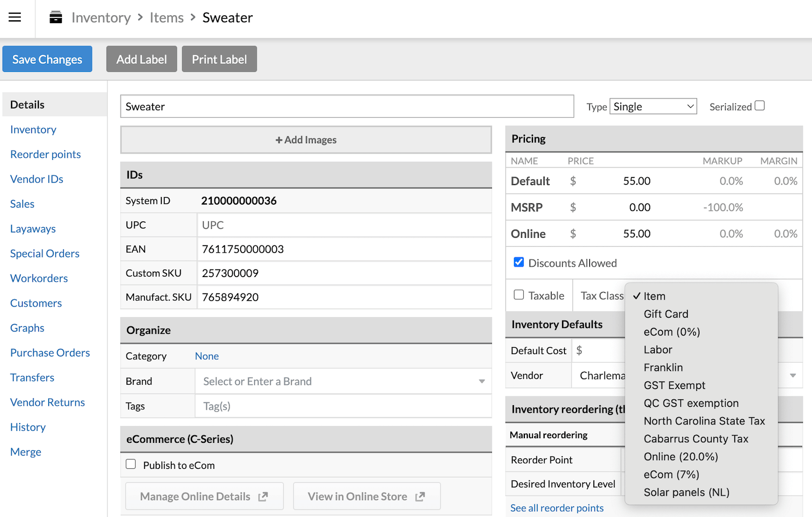Viewport: 812px width, 517px height.
Task: Open Vendor Returns sidebar section
Action: point(48,403)
